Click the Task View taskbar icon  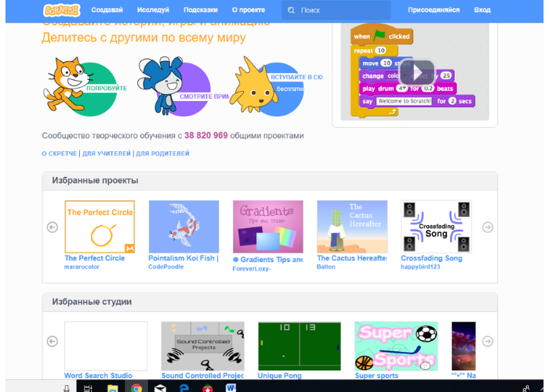tap(88, 388)
